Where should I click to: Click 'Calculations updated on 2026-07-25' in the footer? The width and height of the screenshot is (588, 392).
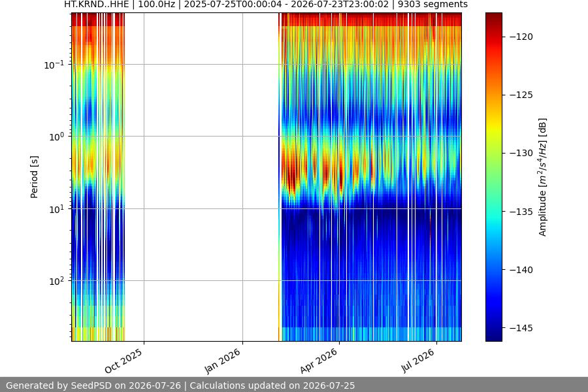(272, 385)
